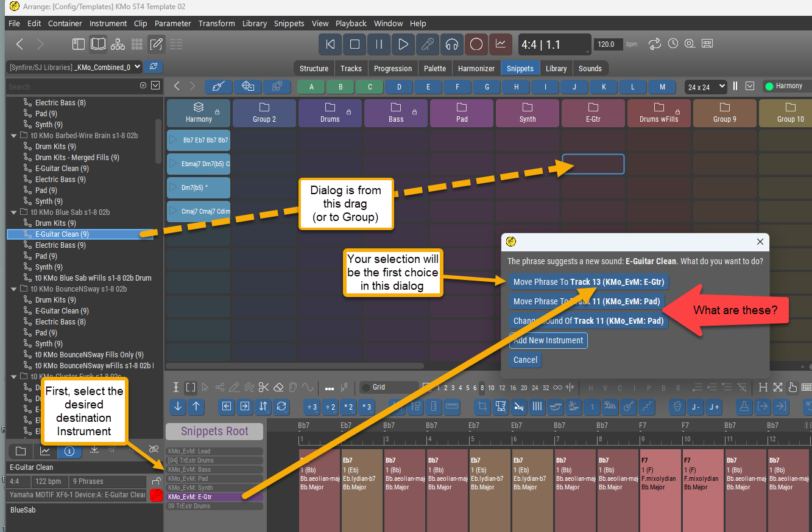Click the Add New Instrument button
The image size is (812, 532).
[548, 340]
